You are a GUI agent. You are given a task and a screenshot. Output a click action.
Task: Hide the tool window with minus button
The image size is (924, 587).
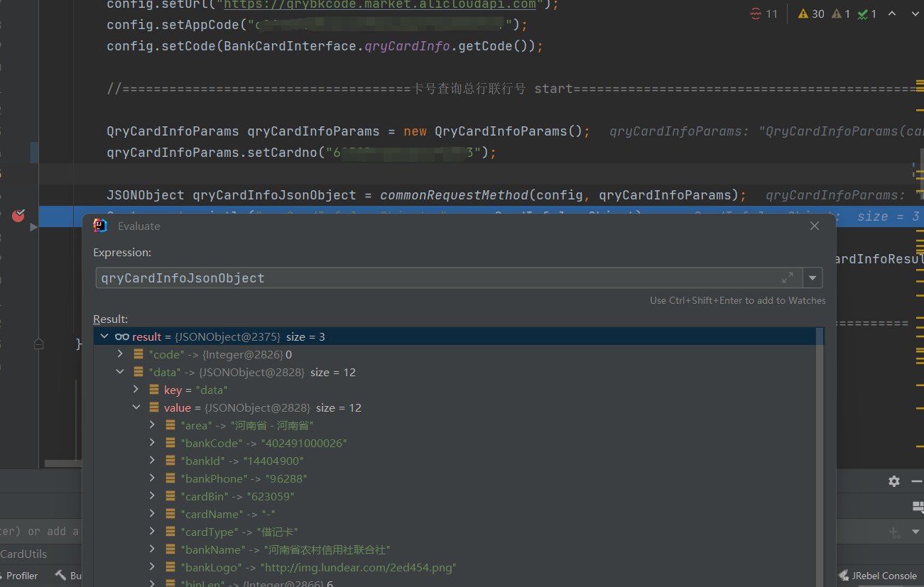917,481
